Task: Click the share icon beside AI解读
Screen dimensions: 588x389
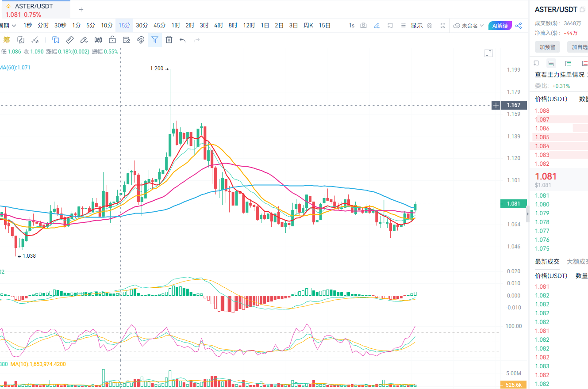Action: click(519, 26)
